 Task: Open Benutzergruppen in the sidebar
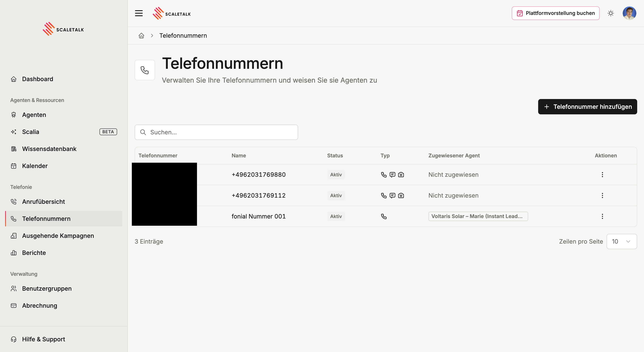(64, 289)
